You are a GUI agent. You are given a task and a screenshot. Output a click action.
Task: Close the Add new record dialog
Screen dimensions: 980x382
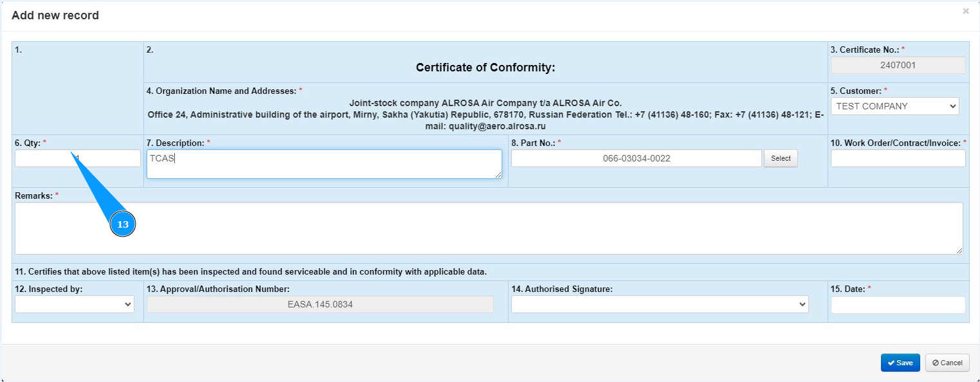coord(965,12)
